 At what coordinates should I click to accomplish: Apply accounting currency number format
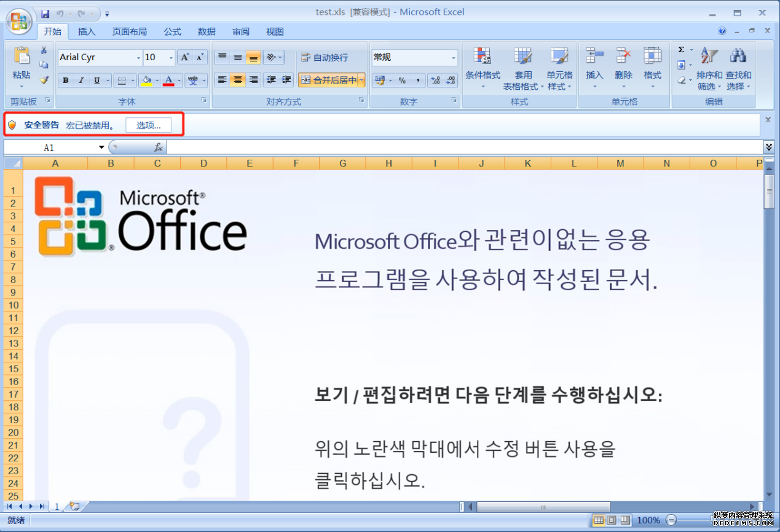(379, 80)
